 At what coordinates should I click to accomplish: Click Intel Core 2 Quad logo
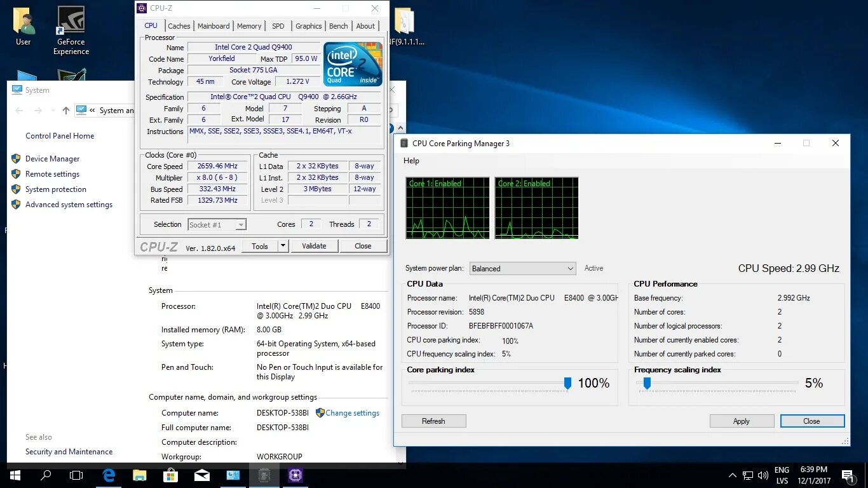353,64
